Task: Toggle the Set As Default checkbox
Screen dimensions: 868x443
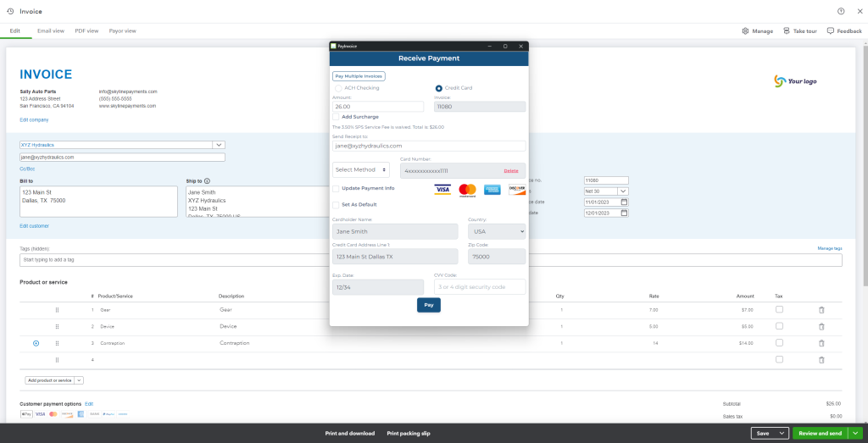Action: (337, 205)
